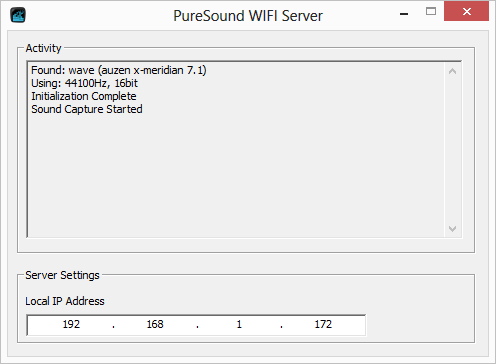Click the second IP octet field 168

[x=155, y=324]
